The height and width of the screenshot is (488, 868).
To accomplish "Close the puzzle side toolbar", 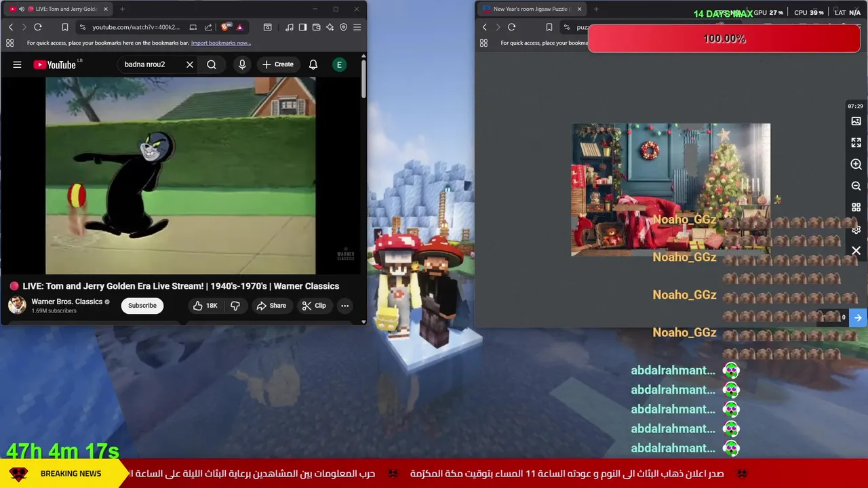I will click(x=856, y=251).
